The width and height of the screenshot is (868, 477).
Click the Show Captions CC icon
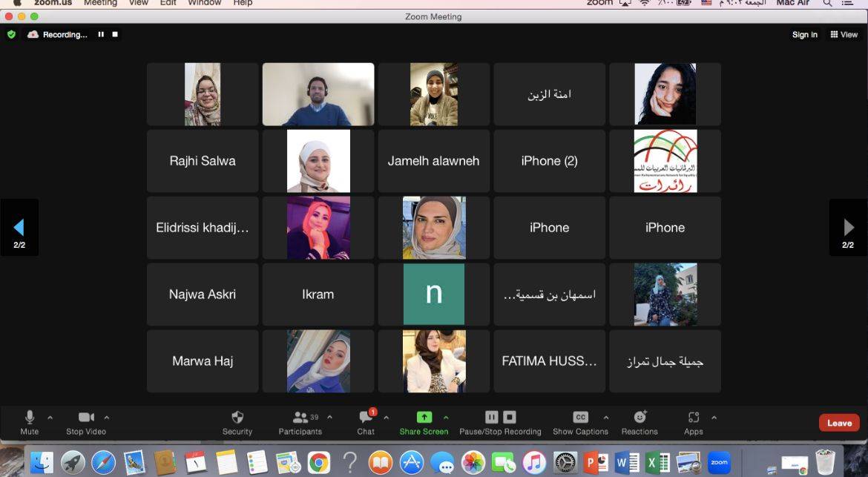[x=580, y=418]
